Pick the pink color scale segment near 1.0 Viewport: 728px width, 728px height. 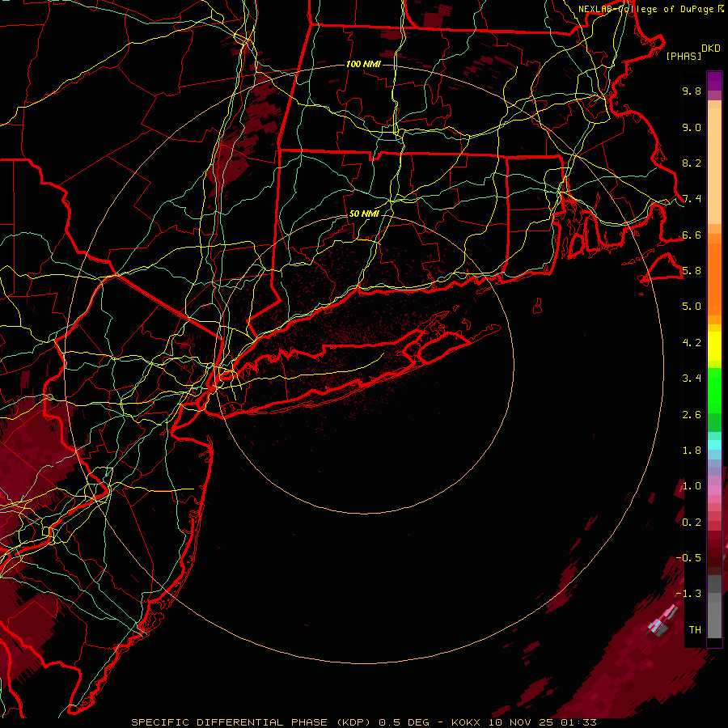tap(714, 490)
